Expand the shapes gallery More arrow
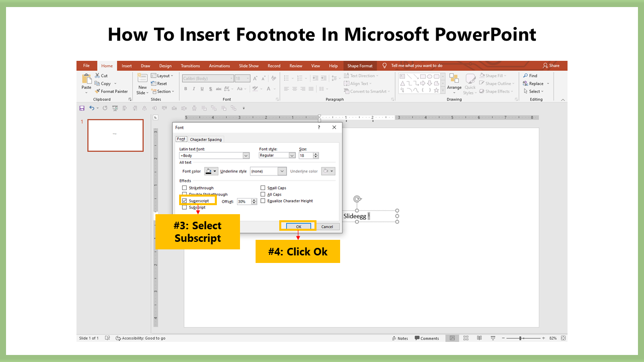Screen dimensions: 644x362 tap(443, 92)
